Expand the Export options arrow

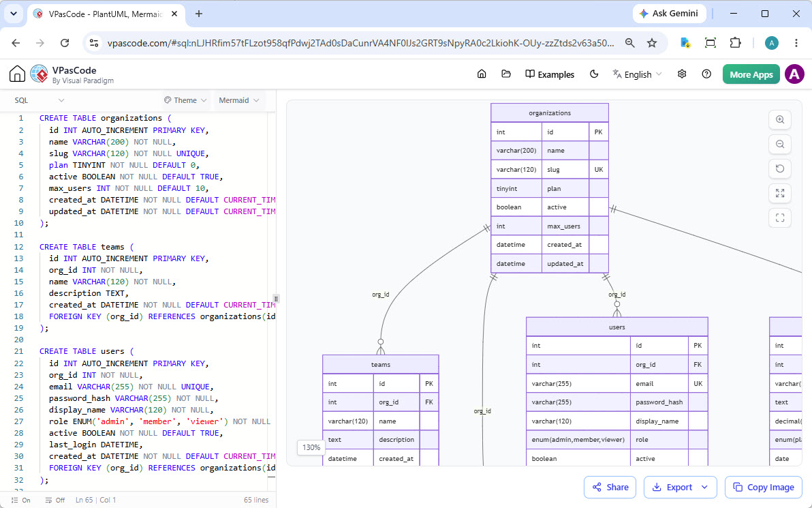(x=704, y=488)
